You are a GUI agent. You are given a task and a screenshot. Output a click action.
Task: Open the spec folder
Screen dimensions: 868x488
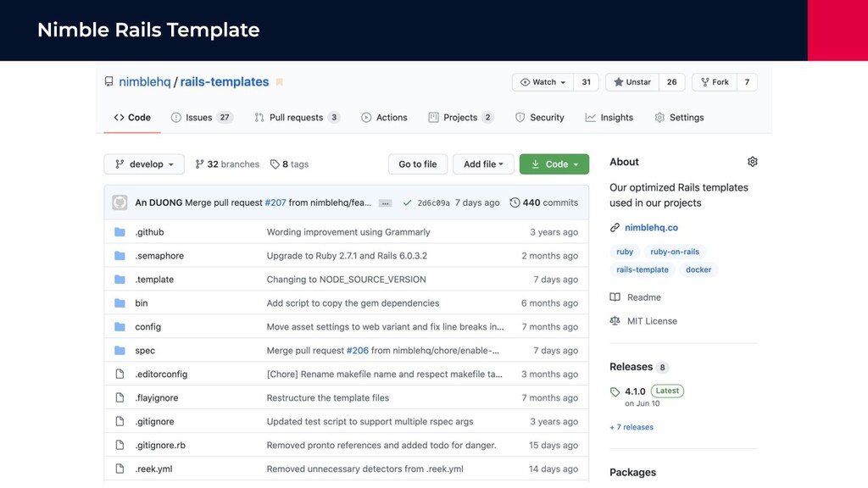point(145,351)
